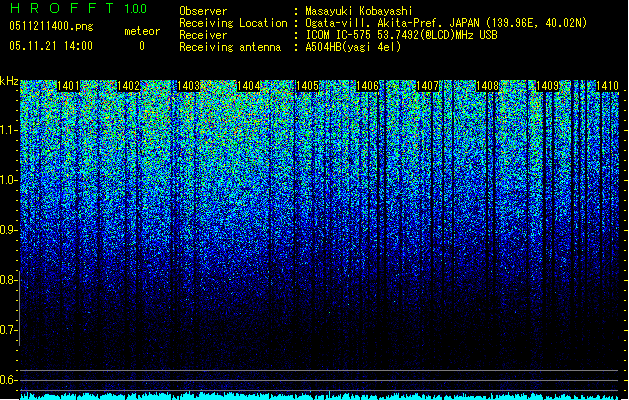
Task: Click the 1406 time marker
Action: [367, 86]
